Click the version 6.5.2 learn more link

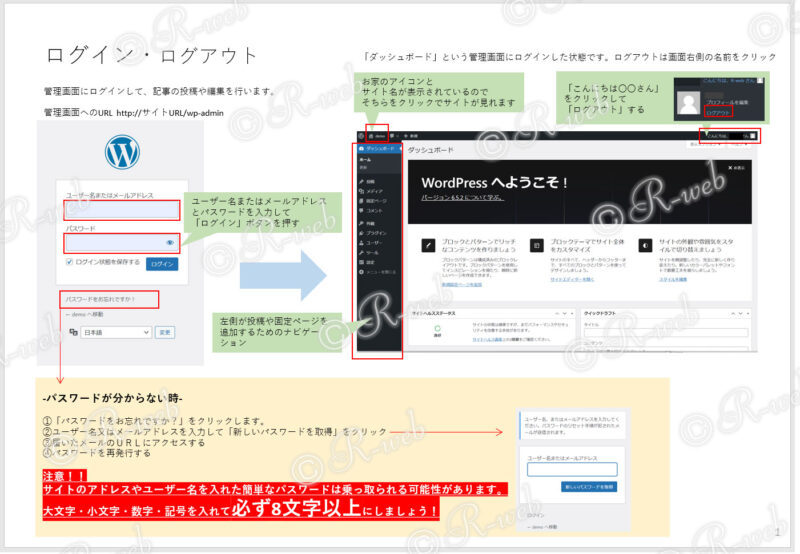tap(462, 198)
